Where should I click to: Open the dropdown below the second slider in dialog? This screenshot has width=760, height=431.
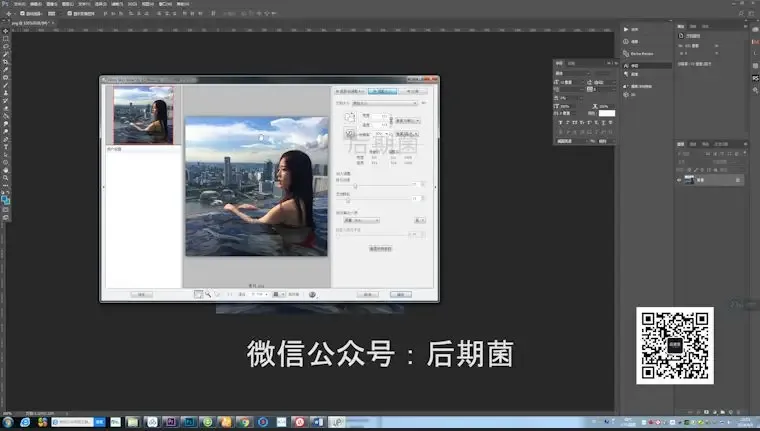(x=361, y=220)
